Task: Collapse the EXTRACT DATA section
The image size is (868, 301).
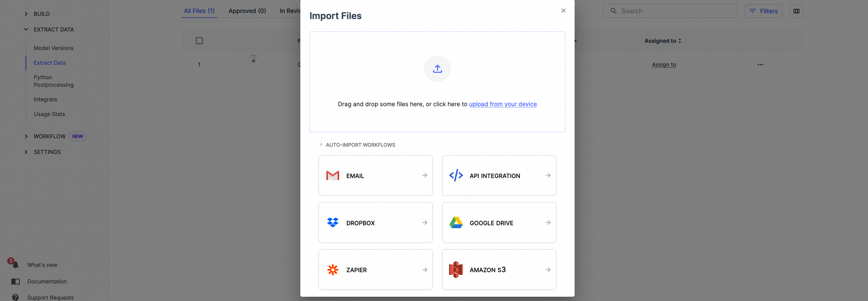Action: point(26,30)
